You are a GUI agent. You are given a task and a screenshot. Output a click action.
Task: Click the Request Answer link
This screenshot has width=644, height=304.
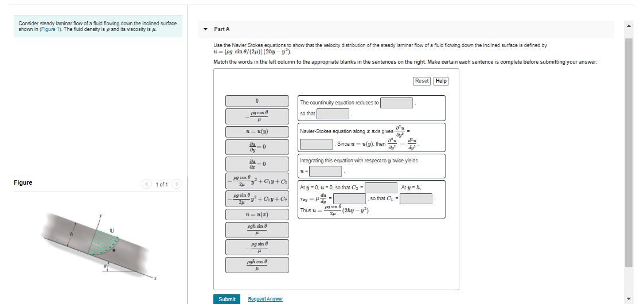pos(266,299)
